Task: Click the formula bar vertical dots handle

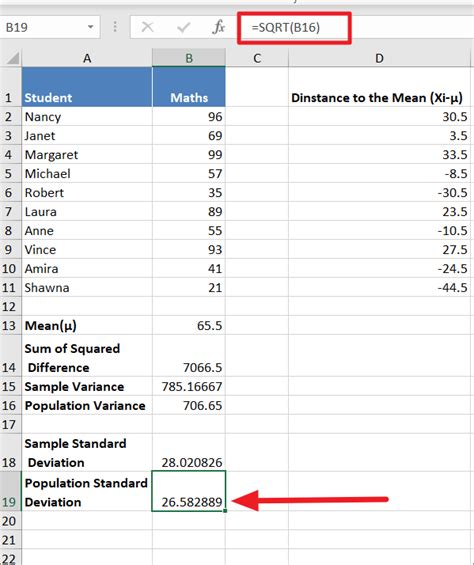Action: 115,27
